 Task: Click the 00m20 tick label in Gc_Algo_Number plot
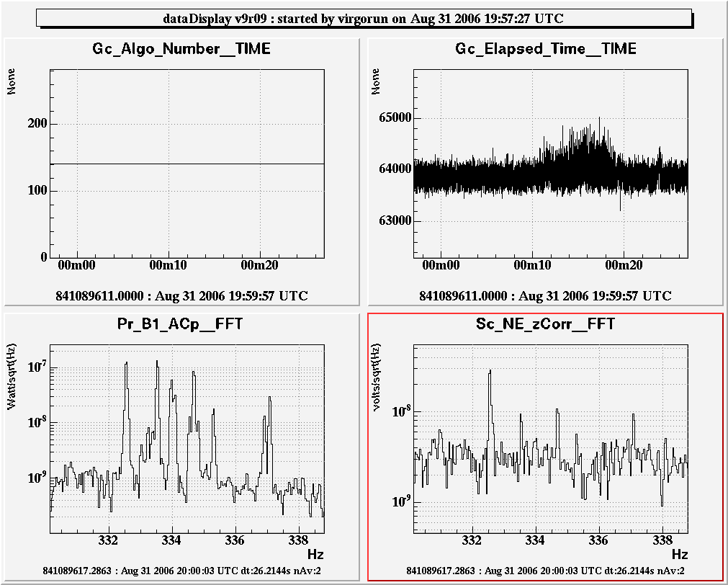(259, 265)
